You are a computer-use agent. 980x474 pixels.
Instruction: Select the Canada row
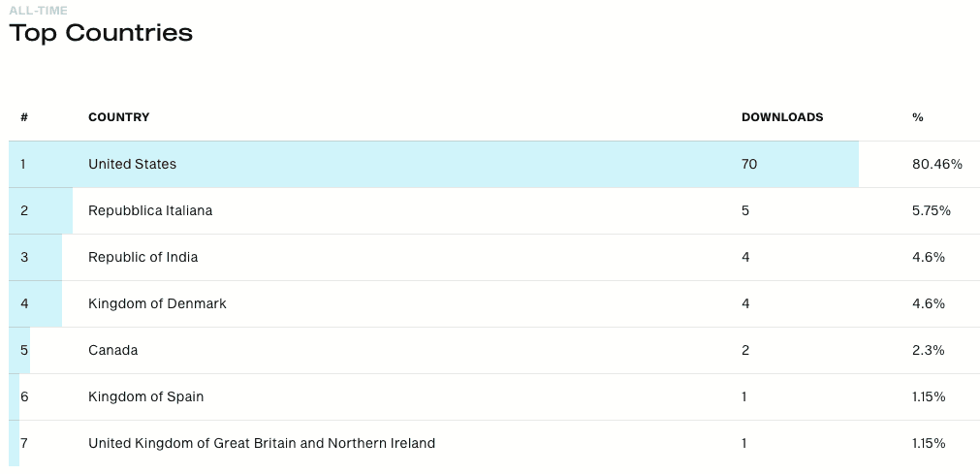[494, 350]
